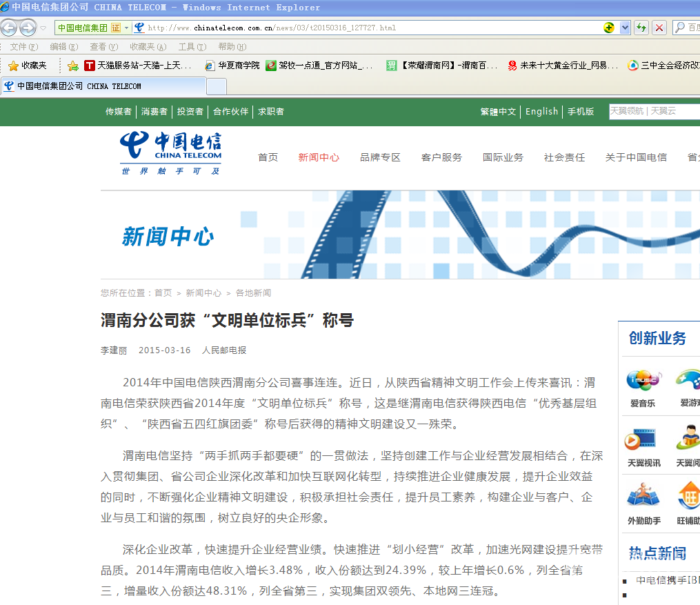Open the 荣耀渭南网 favorite bookmark
The image size is (700, 605).
coord(442,66)
